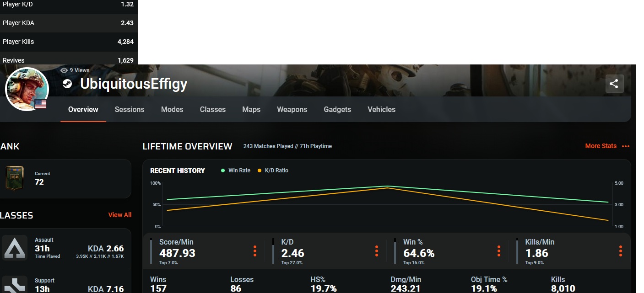Click the Win % value 64.6%
644x293 pixels.
pyautogui.click(x=419, y=253)
